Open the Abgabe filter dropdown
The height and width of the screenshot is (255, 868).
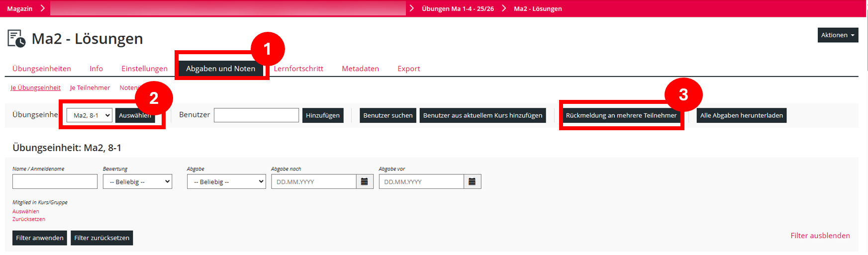tap(226, 181)
